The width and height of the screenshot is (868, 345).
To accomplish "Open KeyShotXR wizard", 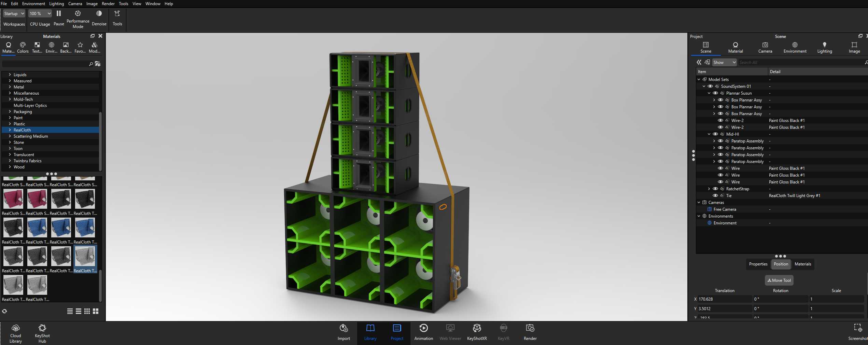I will pyautogui.click(x=477, y=333).
